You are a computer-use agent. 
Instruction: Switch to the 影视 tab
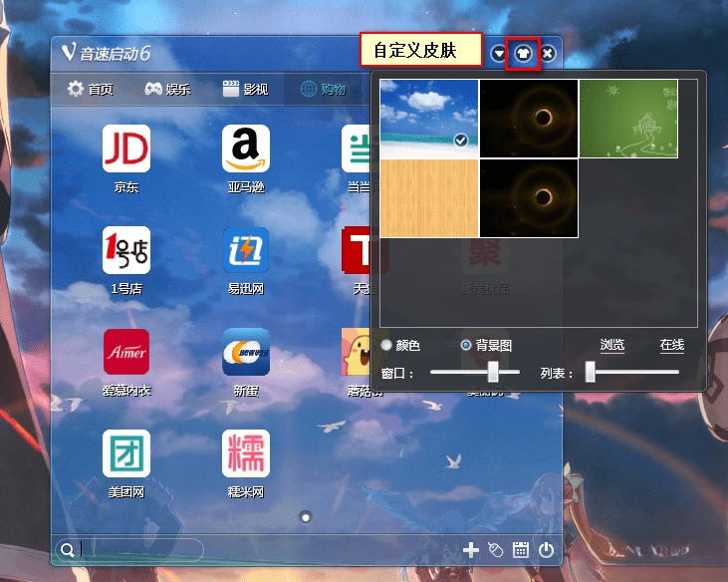tap(246, 89)
